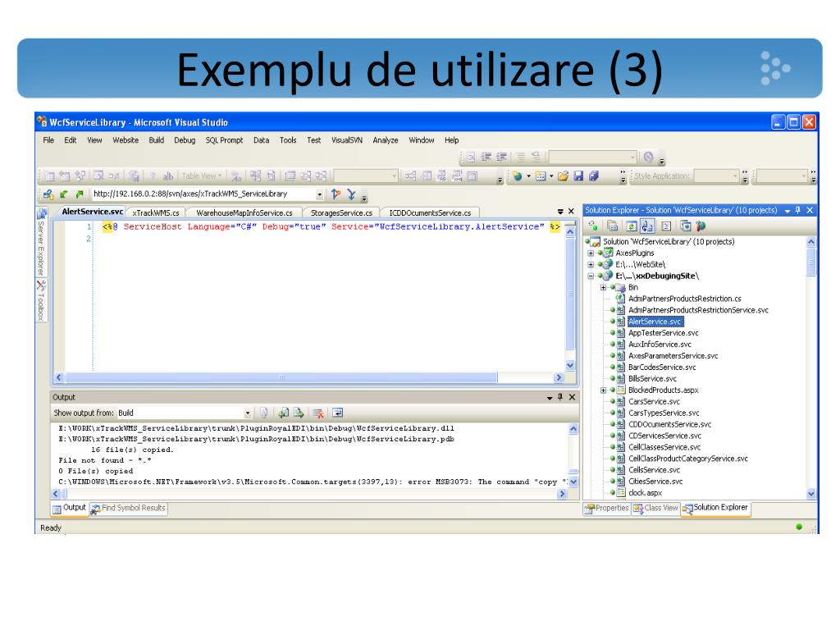Open Solution Explorer window position dropdown
Viewport: 840px width, 630px height.
pos(787,211)
